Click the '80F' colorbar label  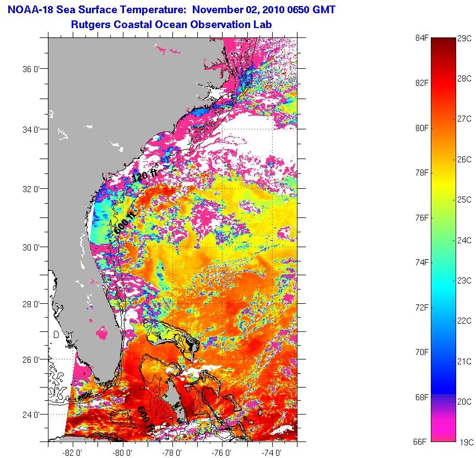tap(422, 128)
